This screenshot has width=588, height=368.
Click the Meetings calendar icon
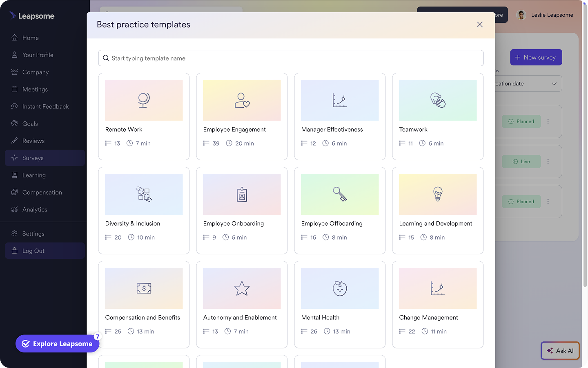14,89
